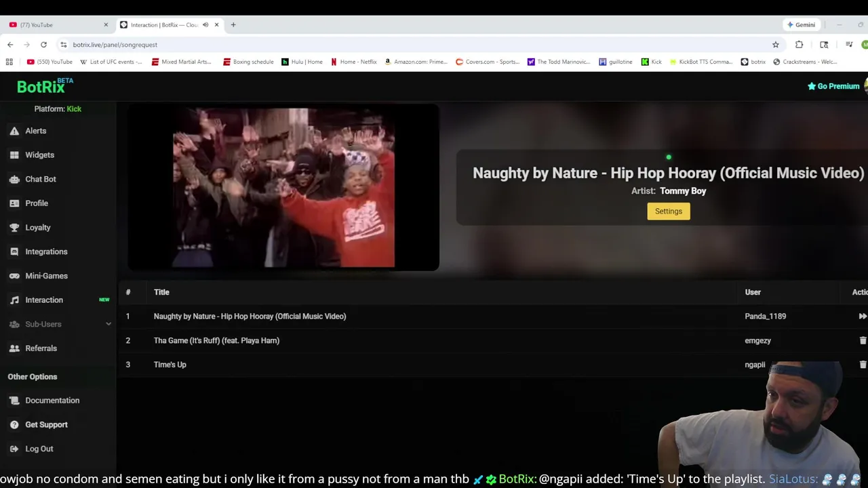The height and width of the screenshot is (488, 868).
Task: Open Interaction music note icon
Action: [x=14, y=300]
